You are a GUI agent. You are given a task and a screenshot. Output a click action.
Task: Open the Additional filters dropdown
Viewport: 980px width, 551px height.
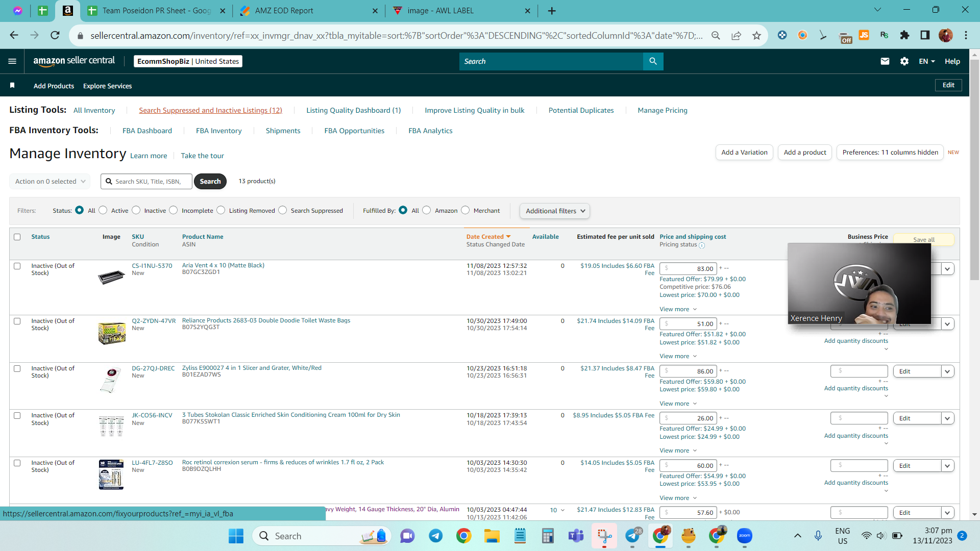[x=555, y=211]
